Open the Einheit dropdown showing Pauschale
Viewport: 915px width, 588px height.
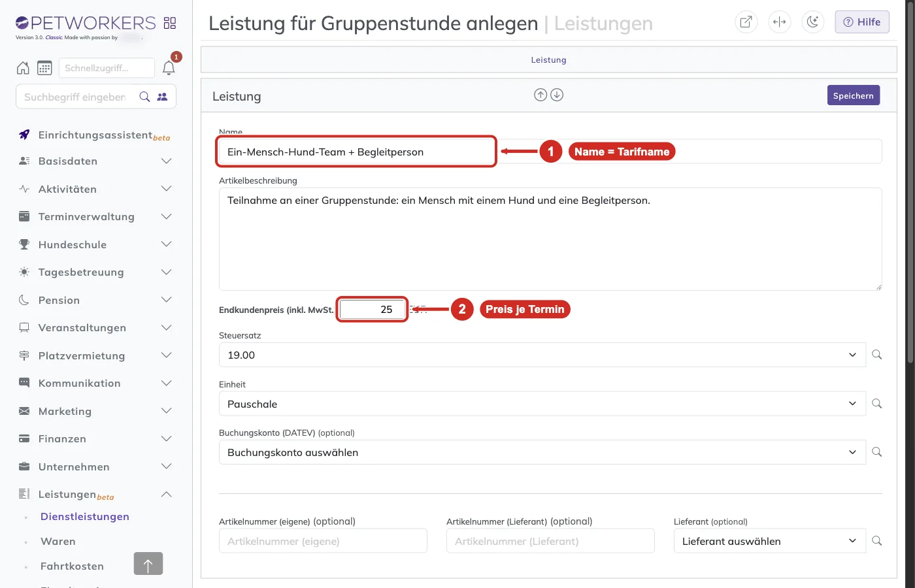point(542,404)
